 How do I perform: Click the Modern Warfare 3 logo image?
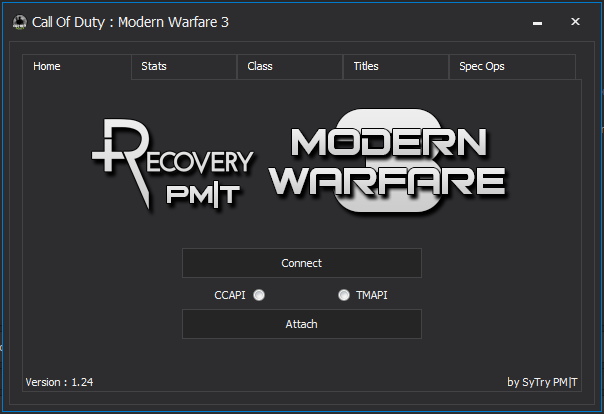click(387, 161)
